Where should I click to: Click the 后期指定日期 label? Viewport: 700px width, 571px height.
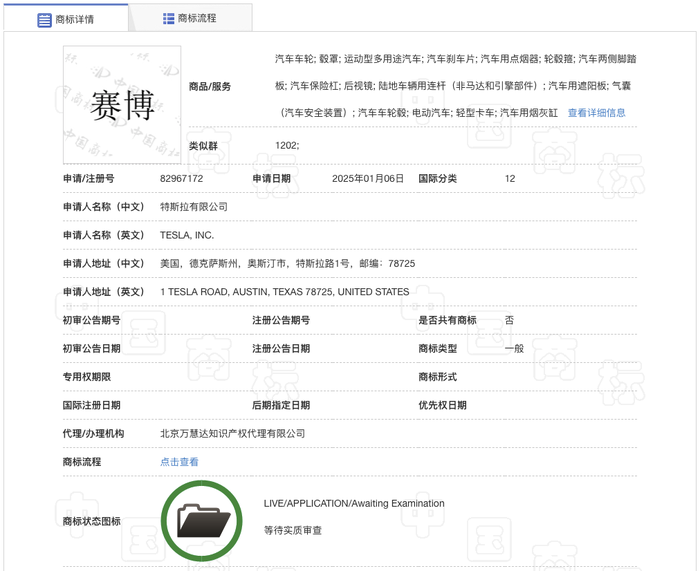(281, 405)
